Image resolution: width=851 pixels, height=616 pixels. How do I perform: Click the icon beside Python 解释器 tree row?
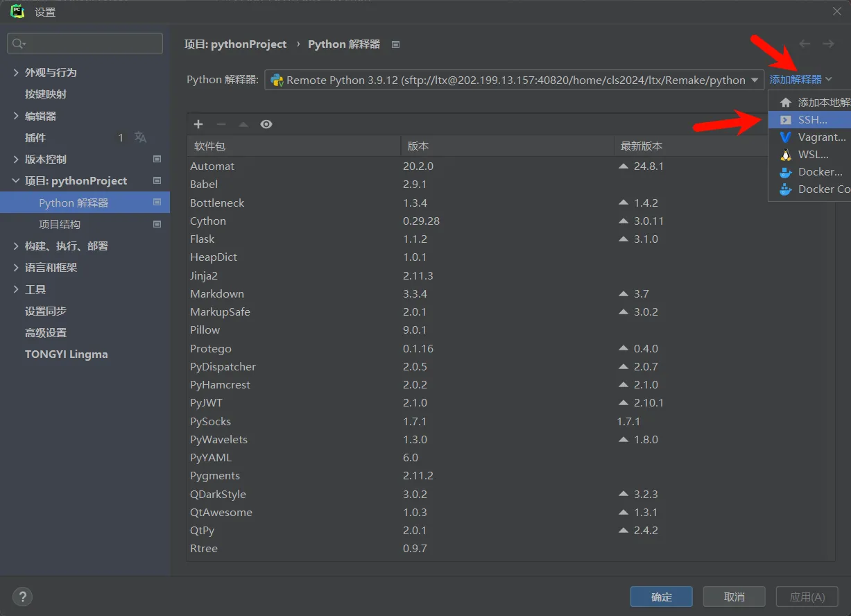[x=157, y=203]
